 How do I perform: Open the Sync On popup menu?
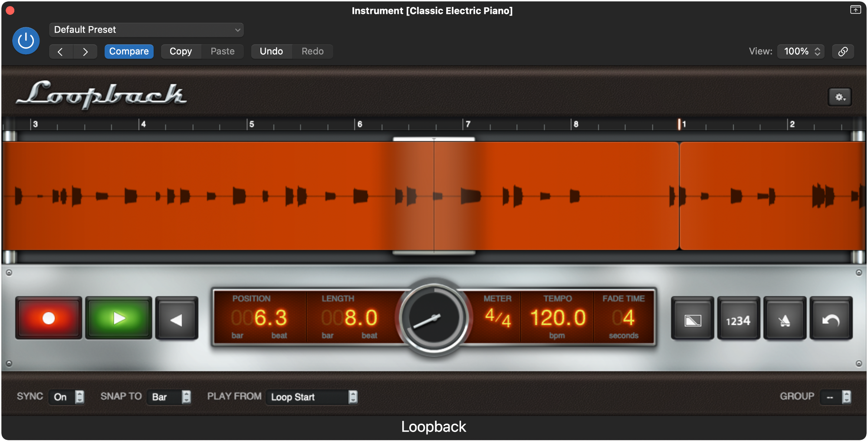67,397
